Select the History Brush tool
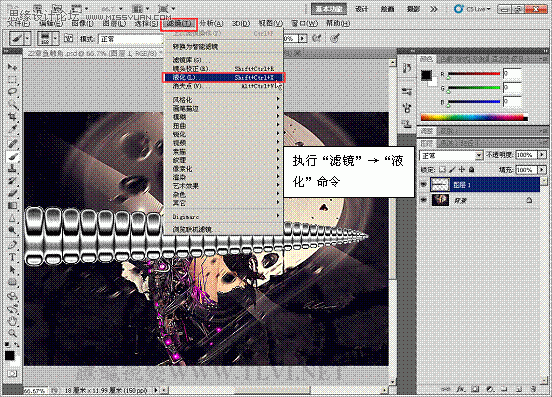Image resolution: width=552 pixels, height=397 pixels. (12, 181)
